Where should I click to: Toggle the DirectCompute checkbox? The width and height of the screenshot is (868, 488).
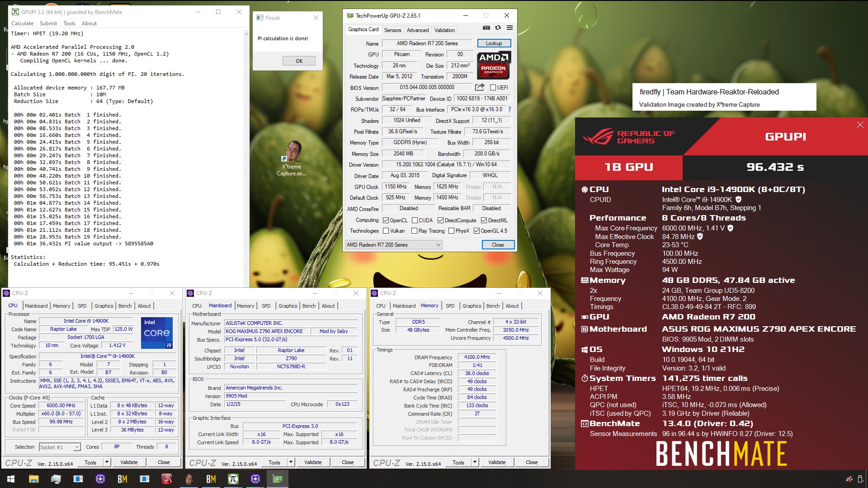[x=440, y=221]
